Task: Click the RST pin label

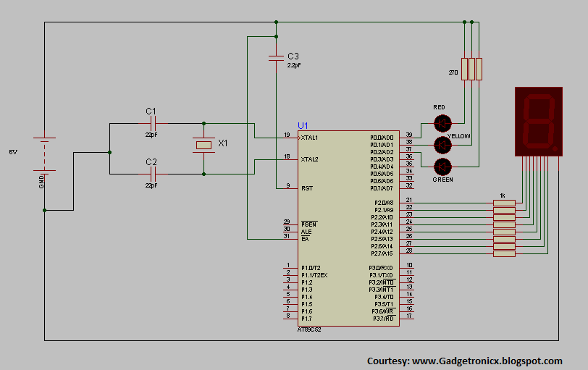Action: (x=307, y=188)
